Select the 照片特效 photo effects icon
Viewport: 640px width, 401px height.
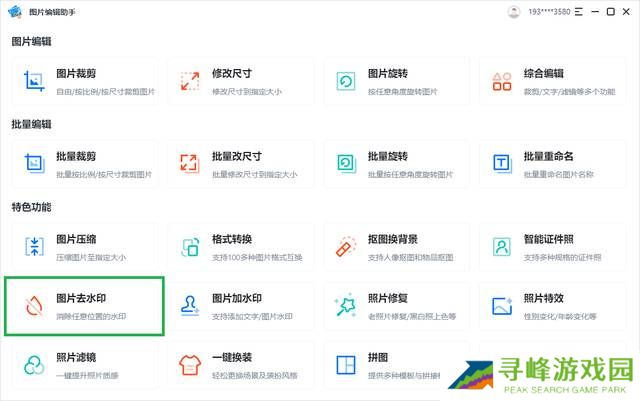pos(501,306)
